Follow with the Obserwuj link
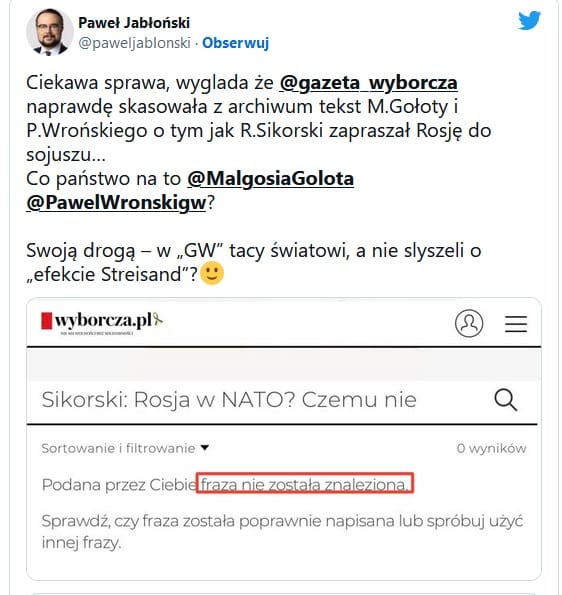 pos(235,43)
